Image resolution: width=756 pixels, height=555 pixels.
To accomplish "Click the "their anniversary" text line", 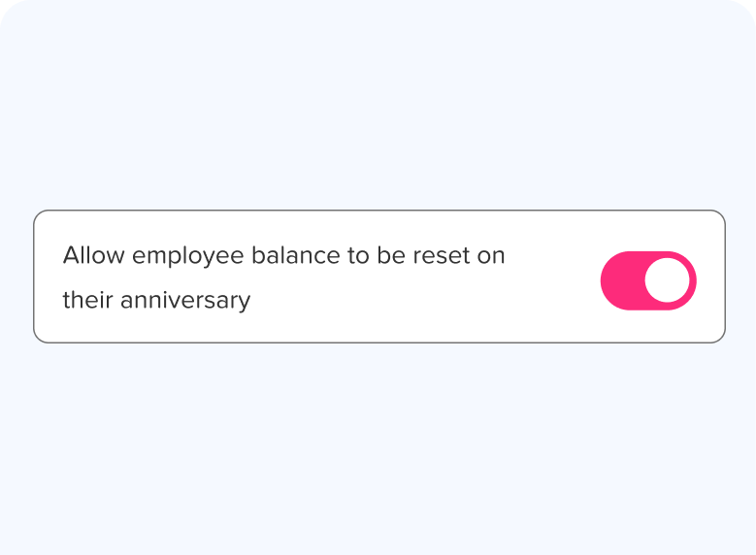I will coord(156,300).
